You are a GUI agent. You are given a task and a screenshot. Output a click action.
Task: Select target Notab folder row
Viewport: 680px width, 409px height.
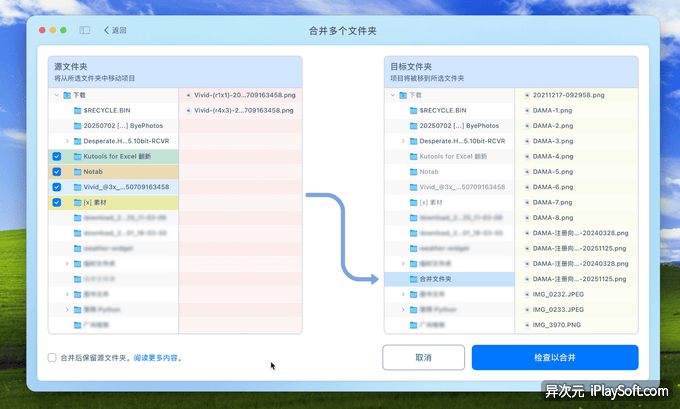coord(449,172)
